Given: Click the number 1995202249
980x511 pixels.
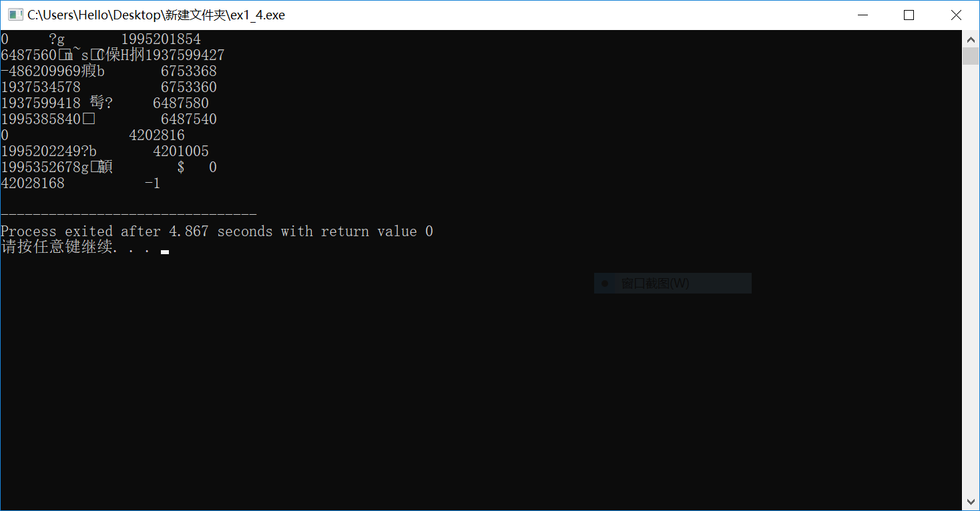Looking at the screenshot, I should pos(41,151).
